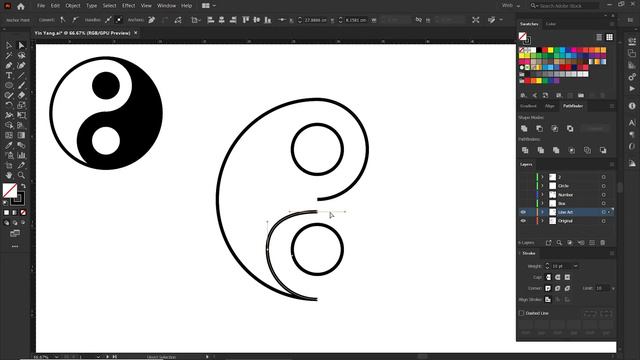Select the Eraser tool
This screenshot has width=640, height=360.
pyautogui.click(x=21, y=95)
